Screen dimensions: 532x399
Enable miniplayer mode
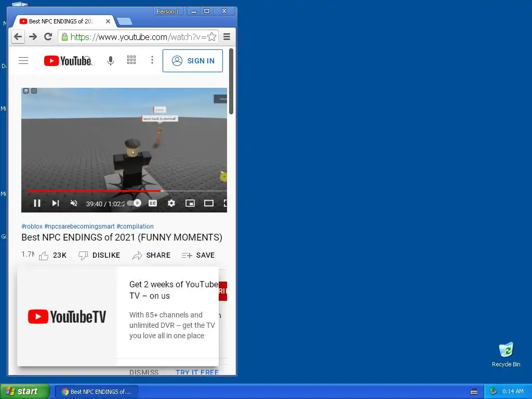tap(190, 203)
